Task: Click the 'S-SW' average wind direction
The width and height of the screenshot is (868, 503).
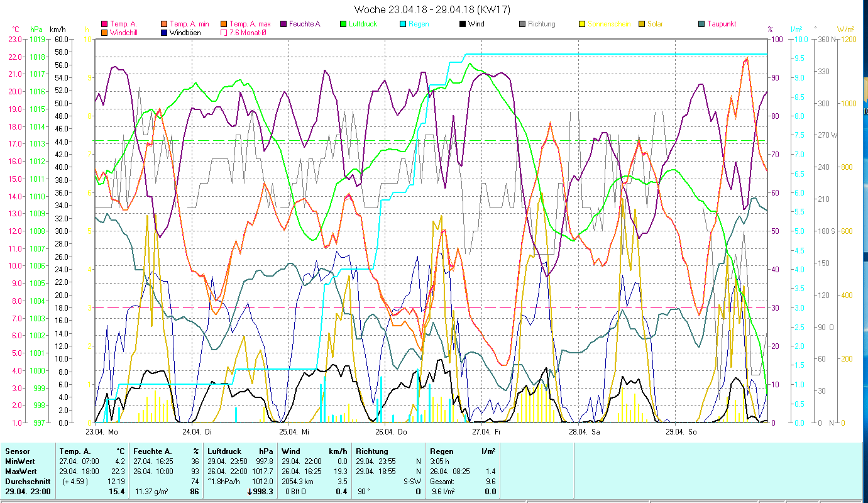Action: [412, 481]
